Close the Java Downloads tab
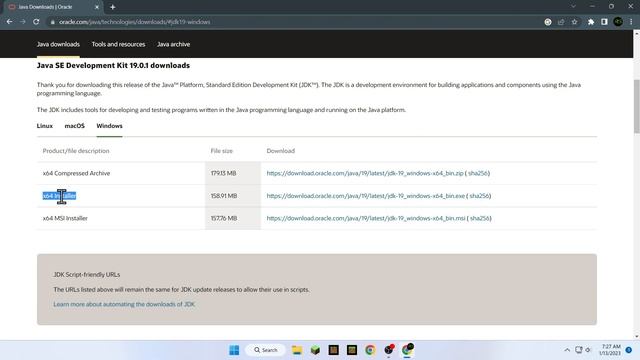This screenshot has width=640, height=360. 97,7
